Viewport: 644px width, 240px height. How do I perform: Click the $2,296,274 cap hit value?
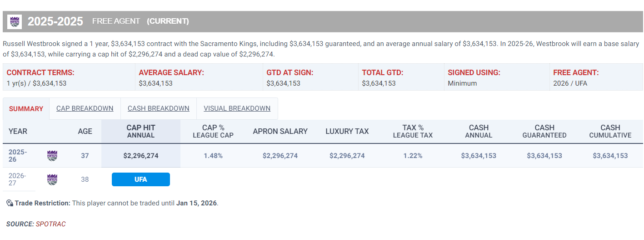(140, 156)
